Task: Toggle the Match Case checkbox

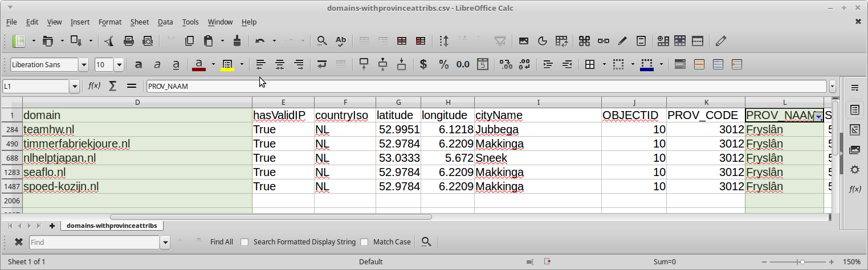Action: point(364,242)
